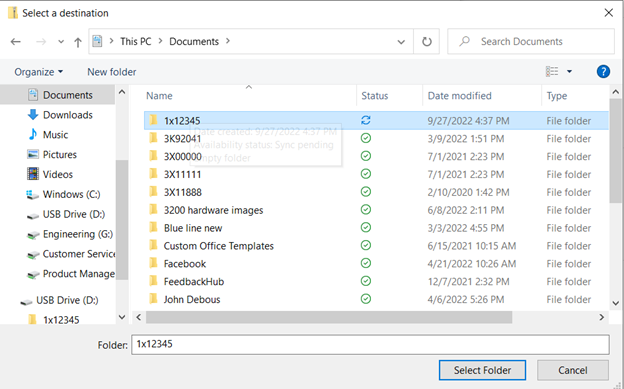Click the synced checkmark for Facebook
Image resolution: width=624 pixels, height=389 pixels.
coord(366,263)
